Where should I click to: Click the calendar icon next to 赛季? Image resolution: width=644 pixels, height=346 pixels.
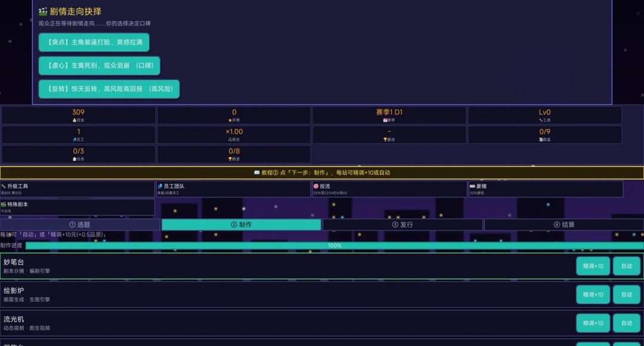click(x=385, y=121)
